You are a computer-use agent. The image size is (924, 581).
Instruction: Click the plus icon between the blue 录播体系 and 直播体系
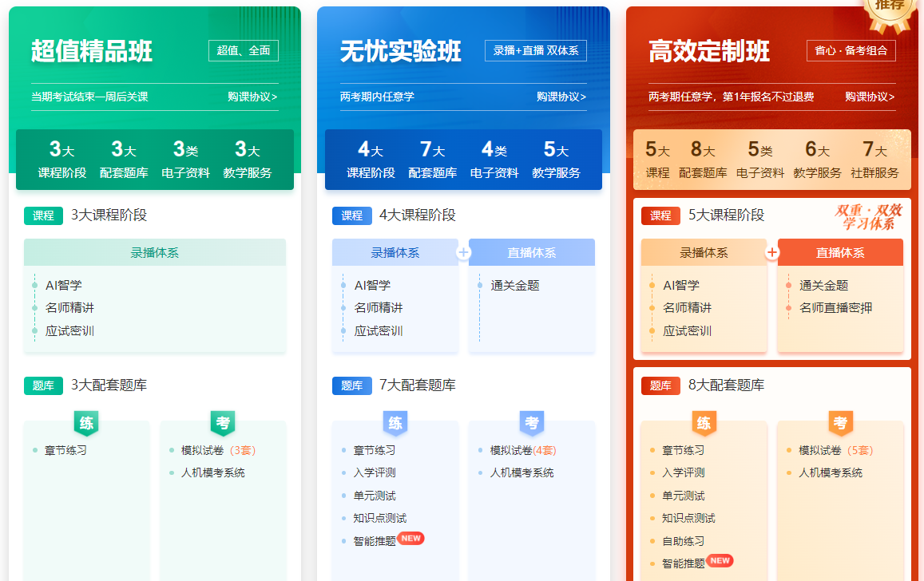pos(464,252)
